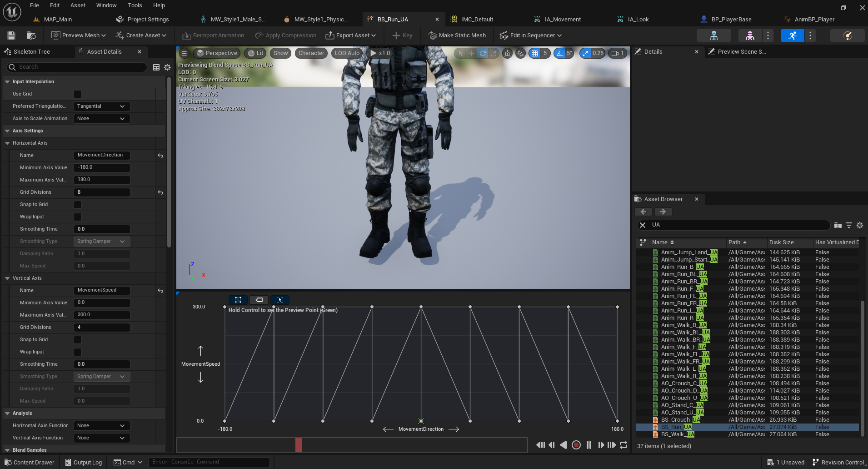This screenshot has width=868, height=469.
Task: Switch to Skeletal Mesh editing mode icon
Action: (x=750, y=35)
